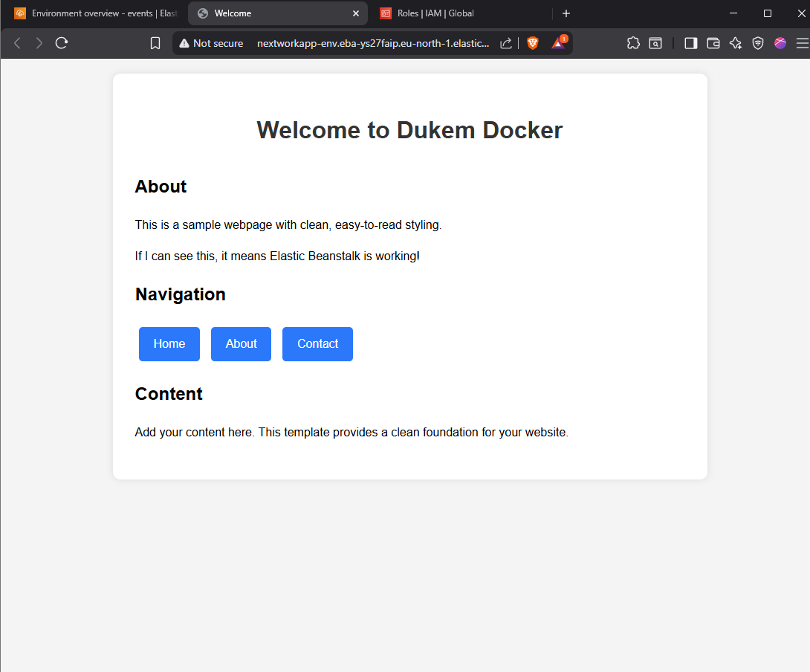Click the share icon in the address bar
This screenshot has height=672, width=810.
pyautogui.click(x=506, y=43)
